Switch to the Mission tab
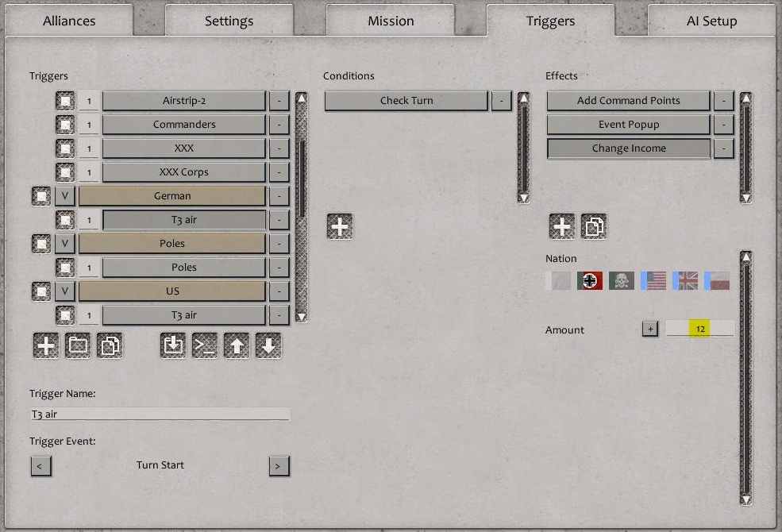The height and width of the screenshot is (532, 782). [x=391, y=21]
